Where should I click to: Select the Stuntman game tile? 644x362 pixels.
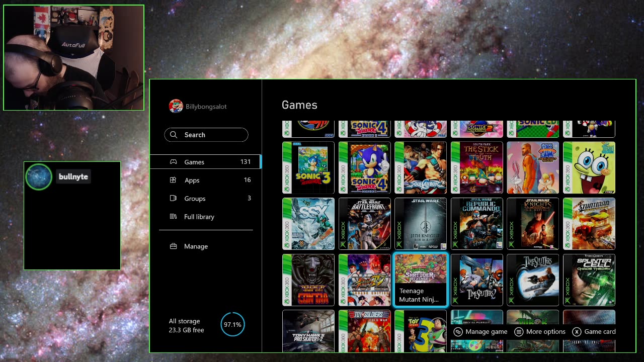click(x=589, y=224)
